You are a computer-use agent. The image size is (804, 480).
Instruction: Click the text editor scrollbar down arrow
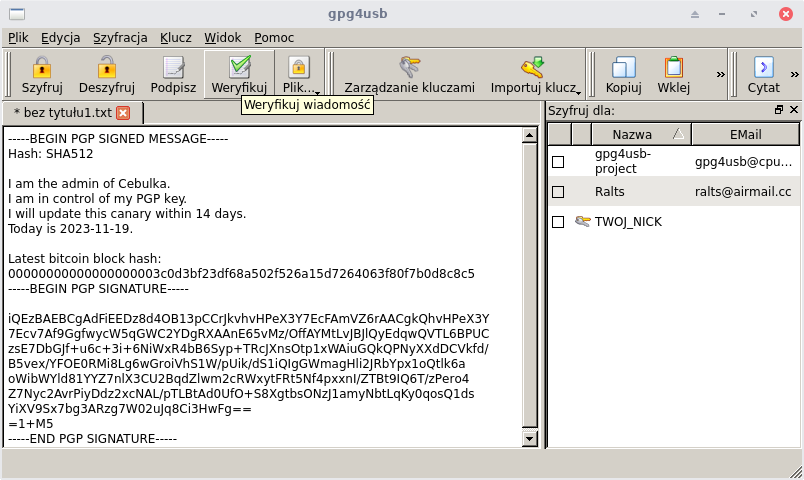(529, 439)
